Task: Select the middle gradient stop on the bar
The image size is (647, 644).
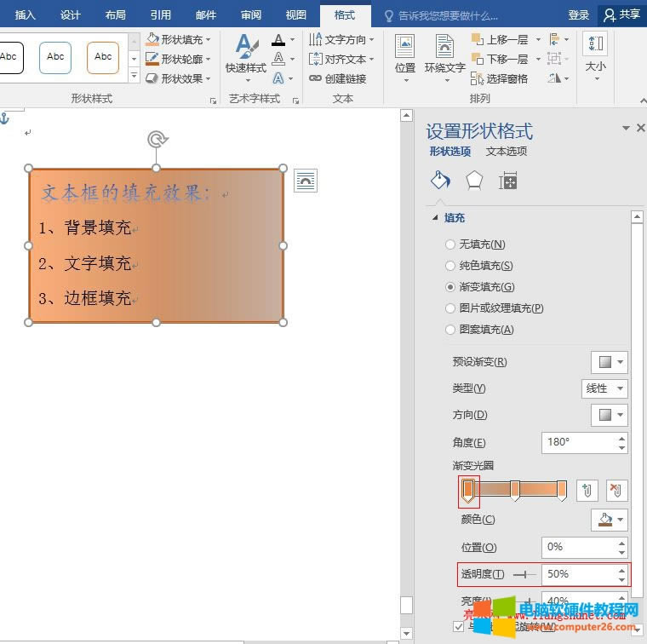Action: pos(515,489)
